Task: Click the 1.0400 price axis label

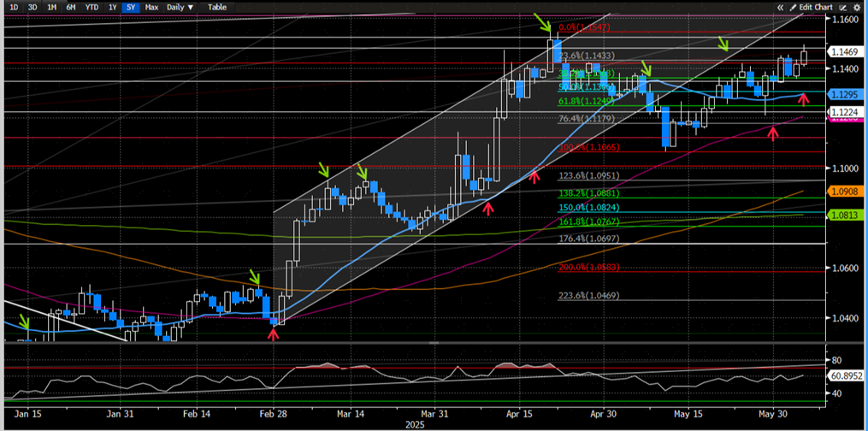Action: click(x=844, y=318)
